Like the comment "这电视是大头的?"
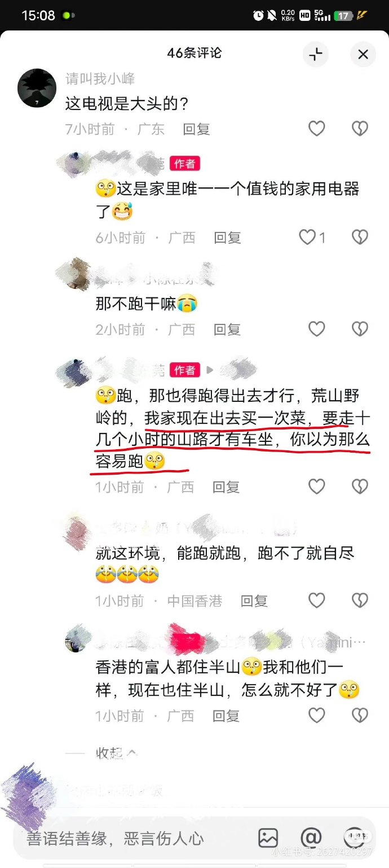Viewport: 389px width, 868px height. coord(316,129)
